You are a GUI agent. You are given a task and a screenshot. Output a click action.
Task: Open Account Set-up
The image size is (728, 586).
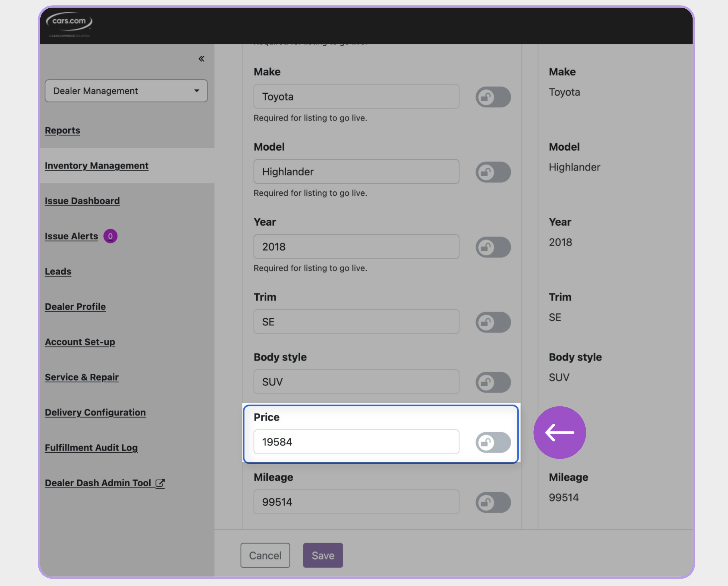pyautogui.click(x=80, y=342)
